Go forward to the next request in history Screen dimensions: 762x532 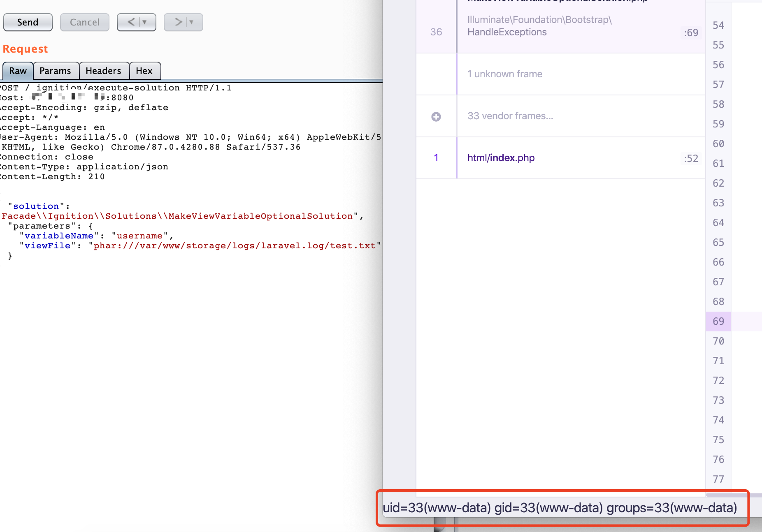[x=178, y=22]
